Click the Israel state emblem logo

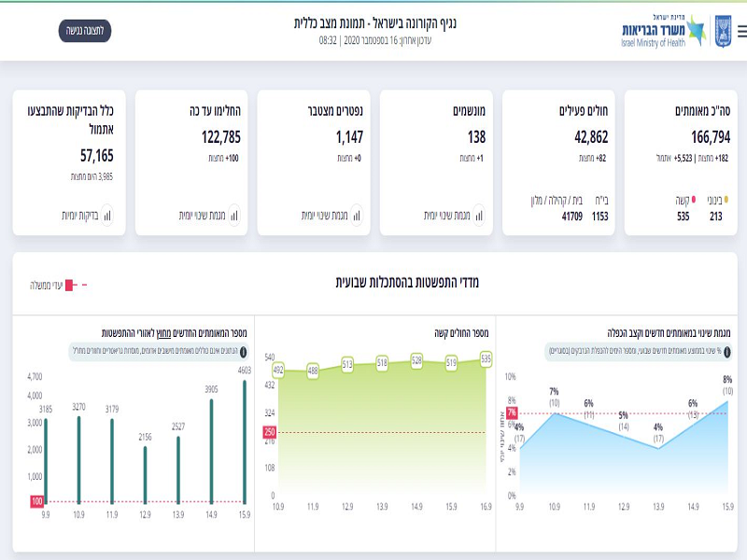[723, 31]
